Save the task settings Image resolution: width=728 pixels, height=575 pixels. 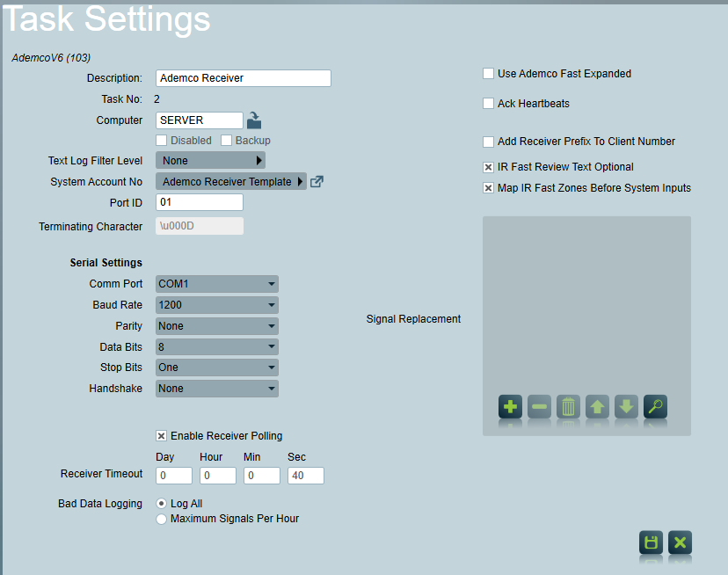pos(651,542)
